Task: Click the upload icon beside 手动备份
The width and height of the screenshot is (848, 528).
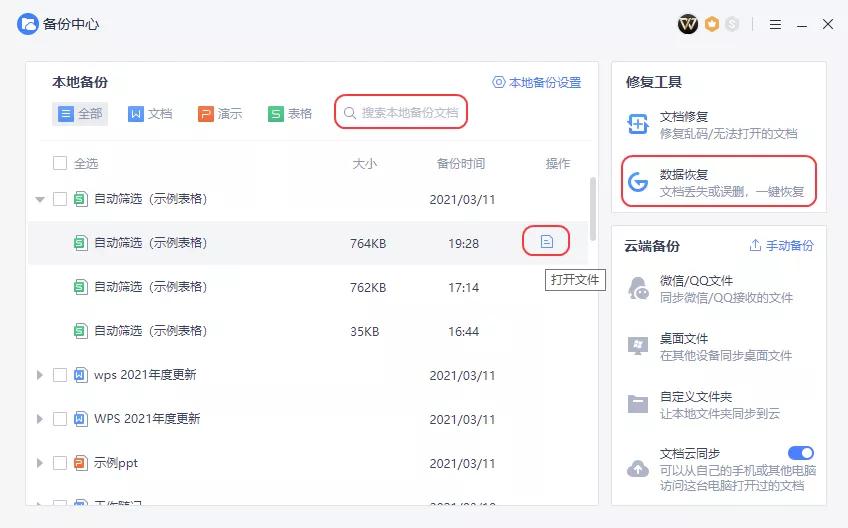Action: click(x=755, y=246)
